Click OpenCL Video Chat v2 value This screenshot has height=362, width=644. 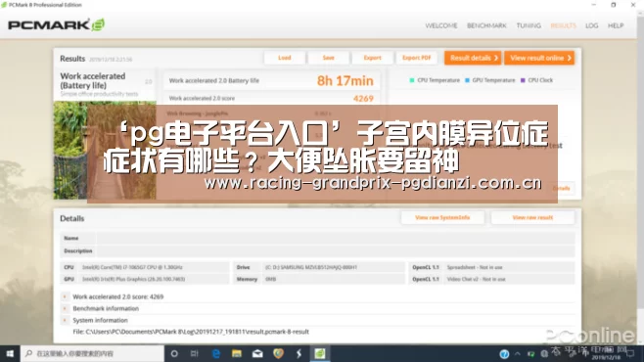coord(476,279)
